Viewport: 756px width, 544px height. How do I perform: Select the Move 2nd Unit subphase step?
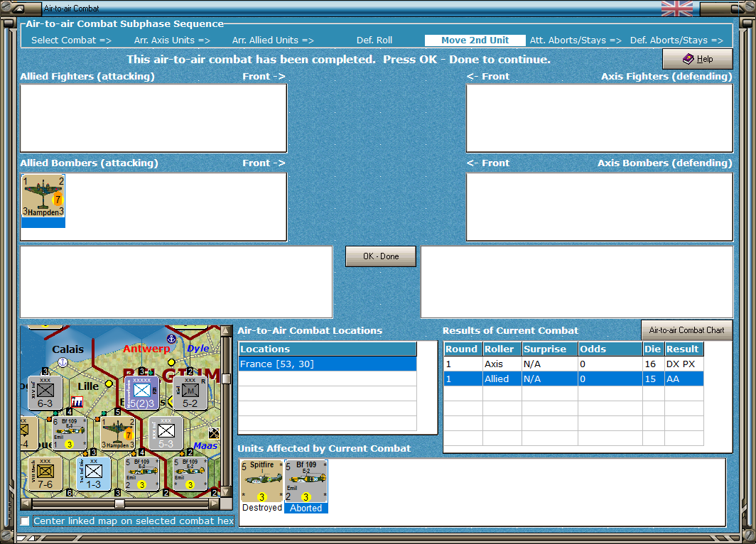(475, 40)
